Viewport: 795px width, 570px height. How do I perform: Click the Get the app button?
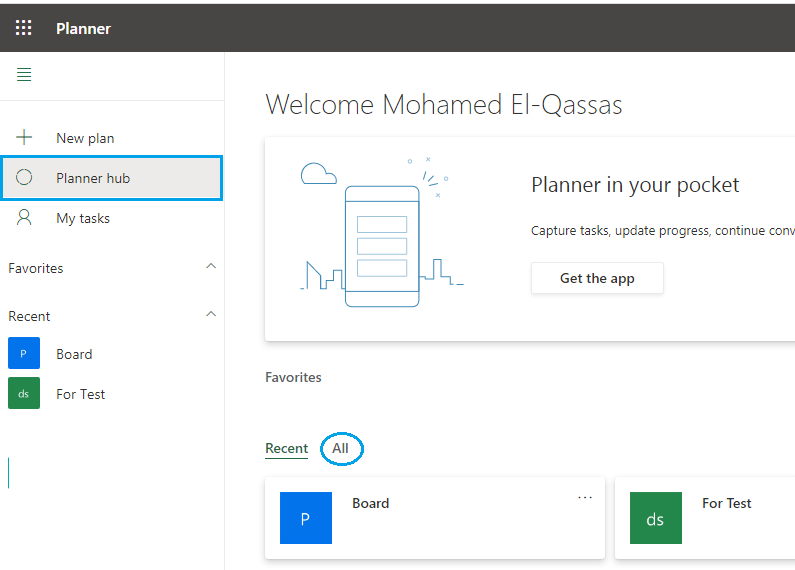coord(597,278)
